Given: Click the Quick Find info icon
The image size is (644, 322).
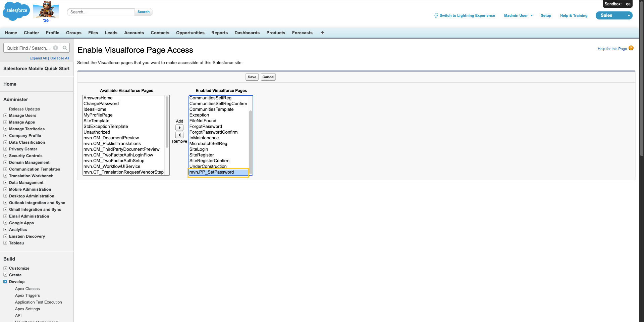Looking at the screenshot, I should pos(56,48).
